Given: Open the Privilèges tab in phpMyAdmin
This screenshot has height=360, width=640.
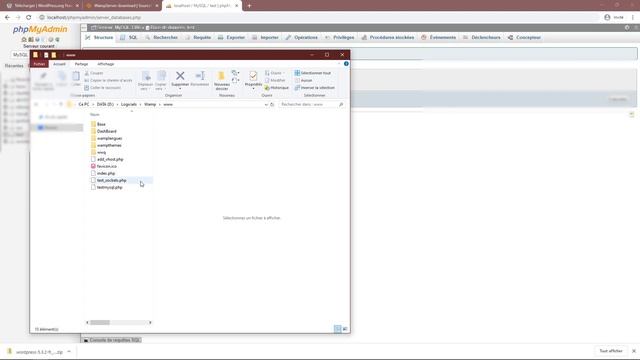Looking at the screenshot, I should click(x=340, y=38).
